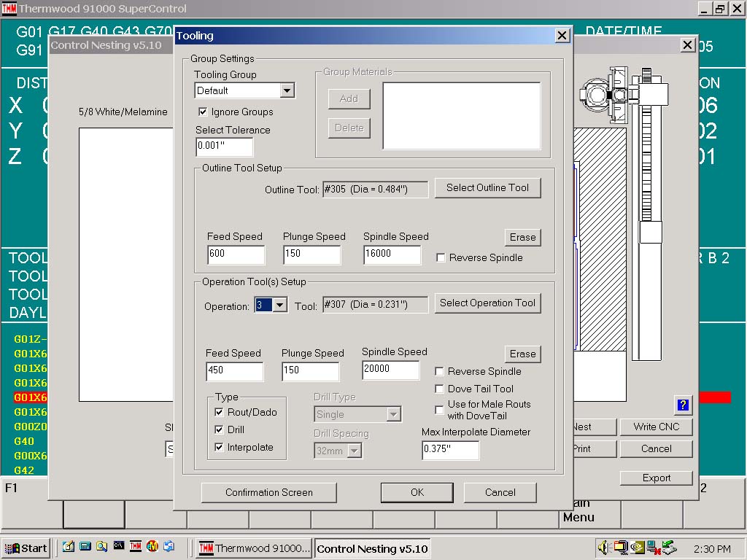This screenshot has width=747, height=560.
Task: Enable the Dove Tail Tool checkbox
Action: (x=439, y=389)
